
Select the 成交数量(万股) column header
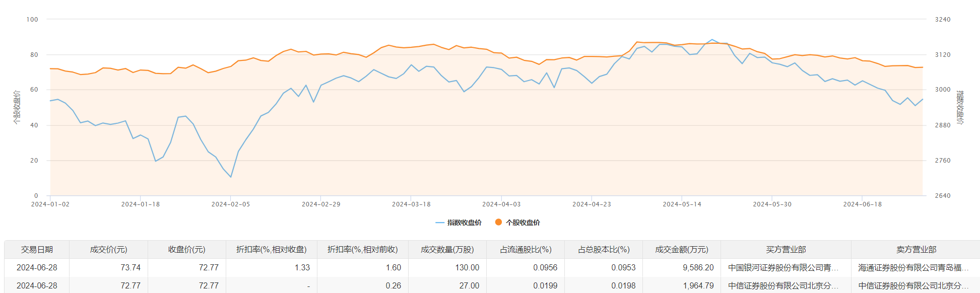[447, 250]
